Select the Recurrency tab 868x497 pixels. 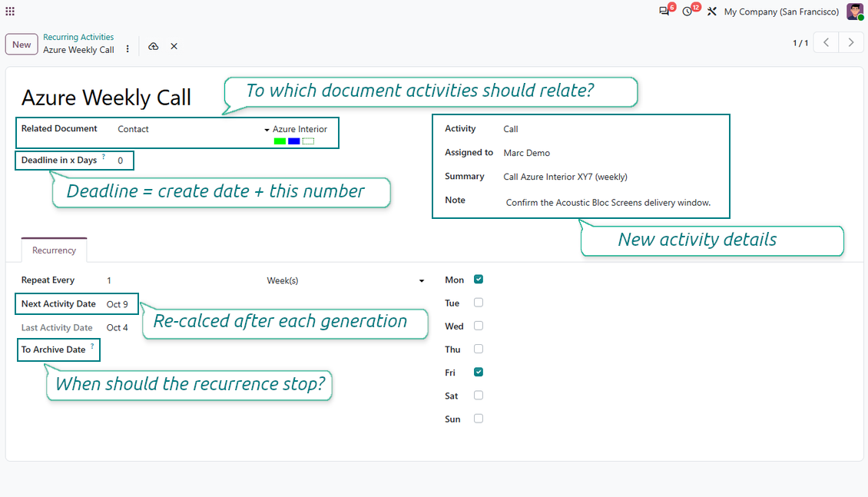pyautogui.click(x=55, y=250)
